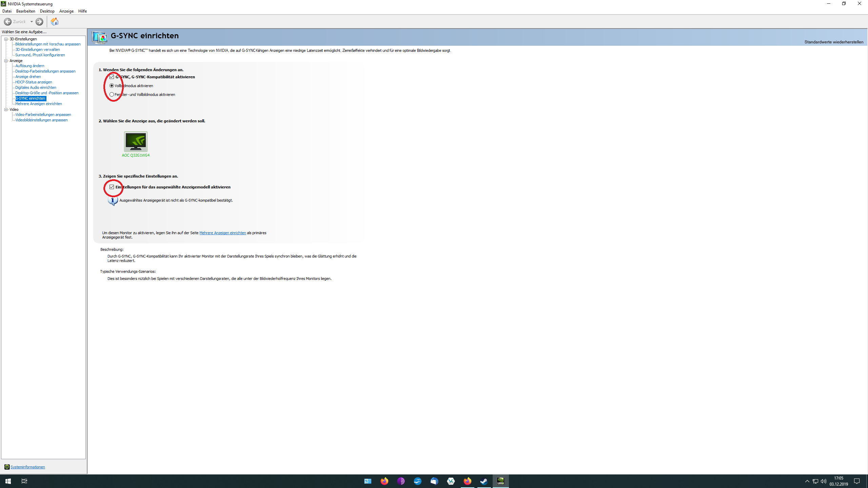
Task: Open Digitales Audio einrichten page
Action: pyautogui.click(x=36, y=87)
